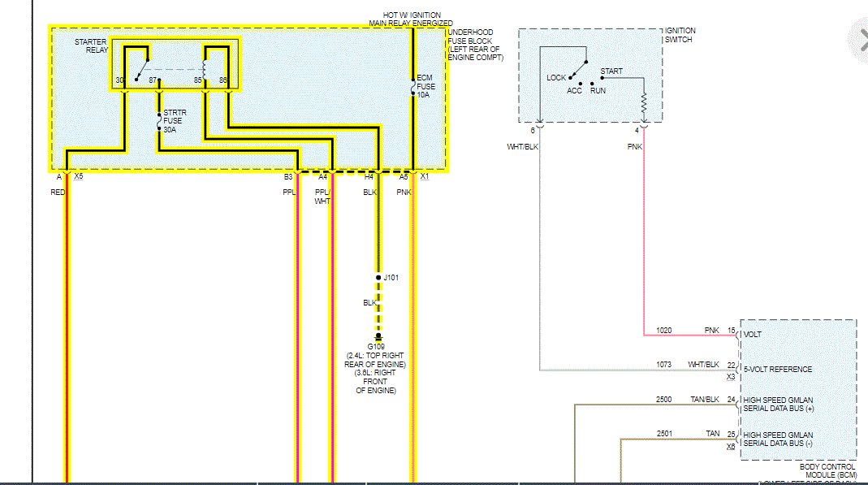Select circuit number 1020
The width and height of the screenshot is (868, 485).
[x=663, y=331]
